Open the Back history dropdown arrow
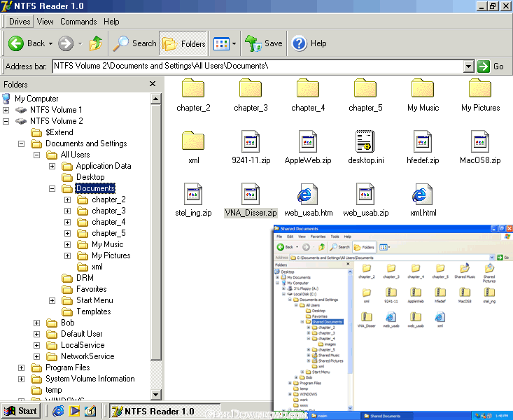Image resolution: width=513 pixels, height=420 pixels. tap(50, 43)
